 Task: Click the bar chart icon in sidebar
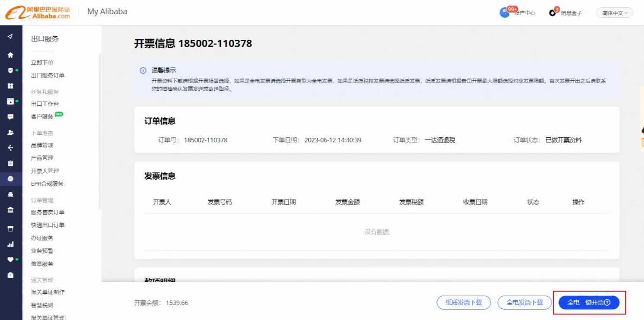(10, 244)
